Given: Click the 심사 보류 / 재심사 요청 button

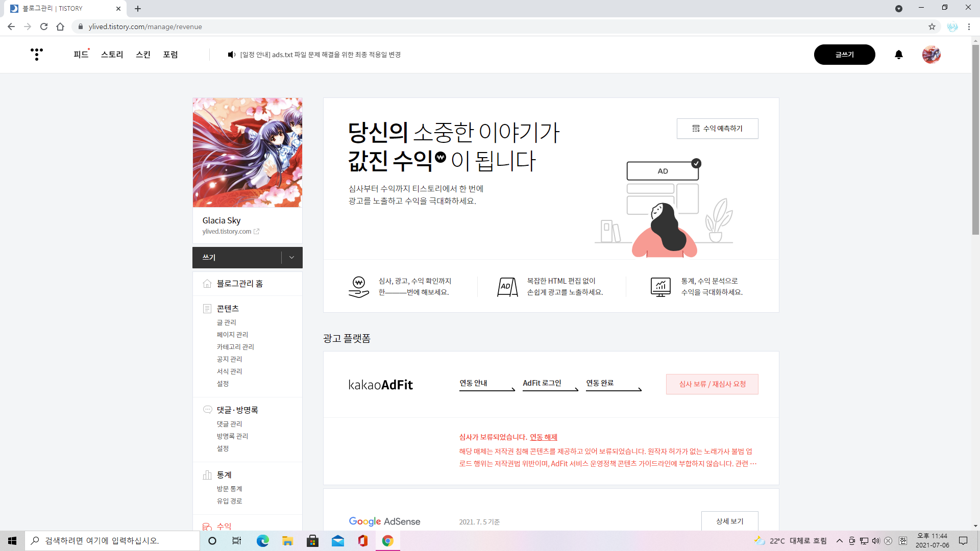Looking at the screenshot, I should tap(712, 384).
